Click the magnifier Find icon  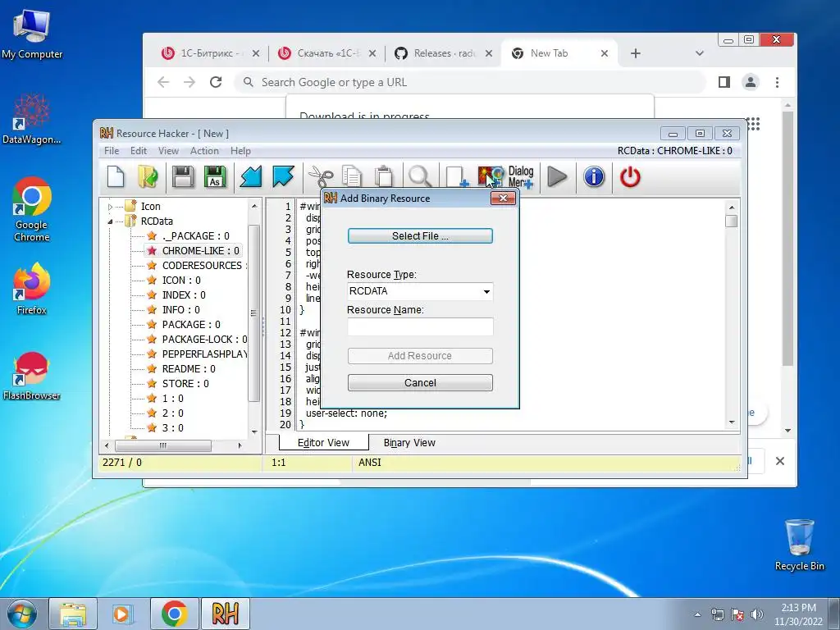pos(419,177)
